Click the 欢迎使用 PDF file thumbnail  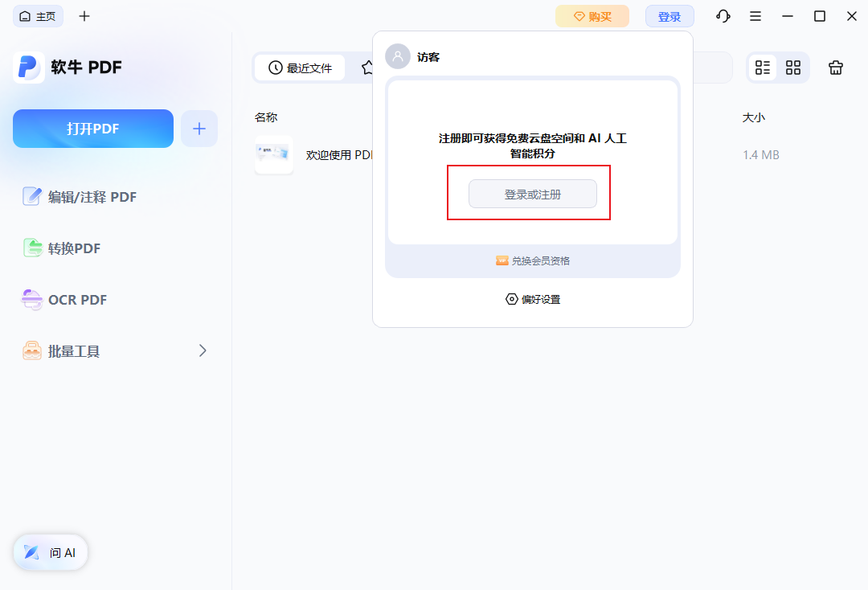pos(274,155)
